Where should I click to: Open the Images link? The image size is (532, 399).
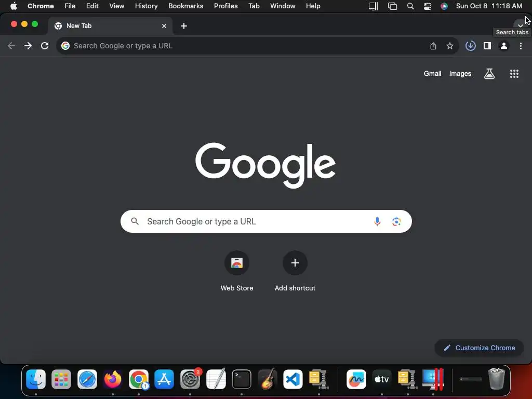[x=460, y=74]
